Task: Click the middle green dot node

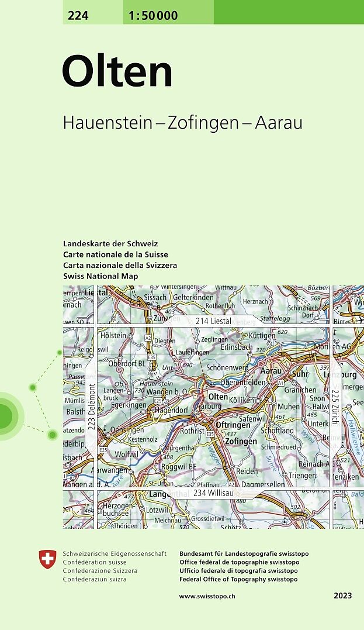Action: [33, 387]
